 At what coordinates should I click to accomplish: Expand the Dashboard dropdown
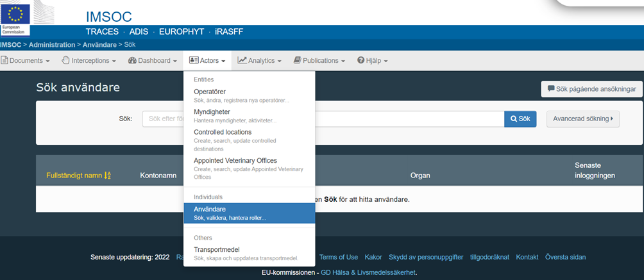pos(153,60)
